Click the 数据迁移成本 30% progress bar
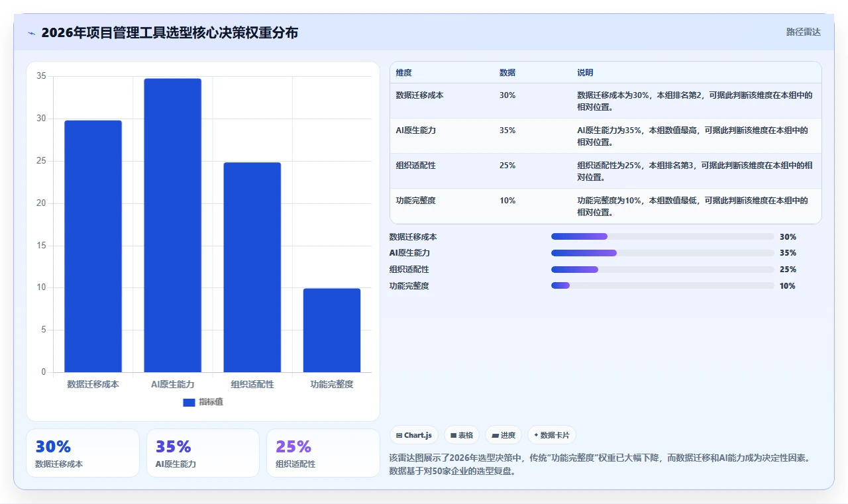 tap(662, 236)
